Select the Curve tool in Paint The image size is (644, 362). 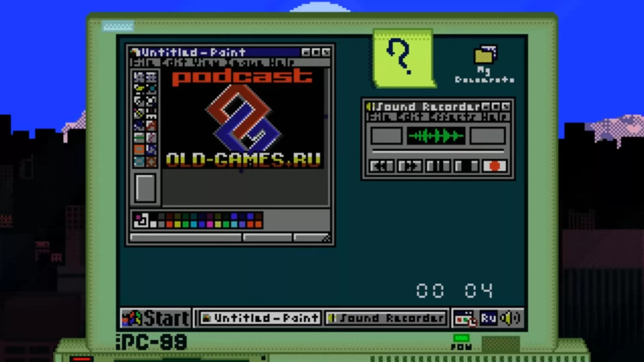click(151, 137)
